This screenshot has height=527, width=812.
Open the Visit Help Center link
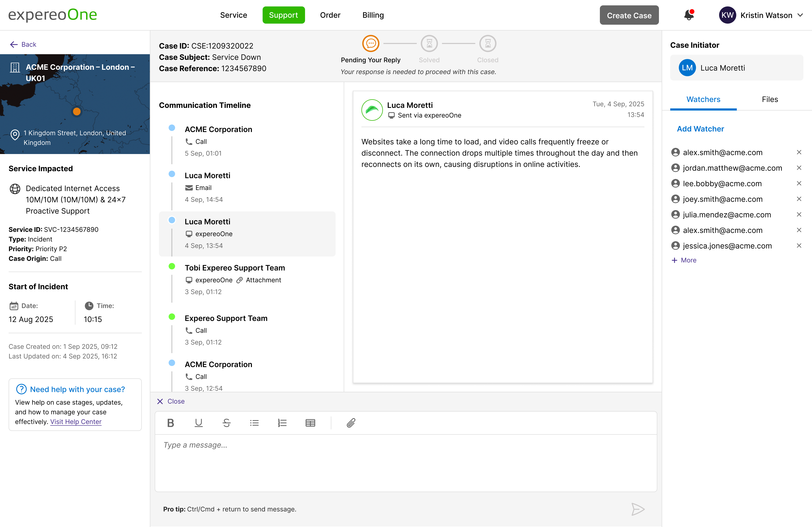click(x=76, y=422)
